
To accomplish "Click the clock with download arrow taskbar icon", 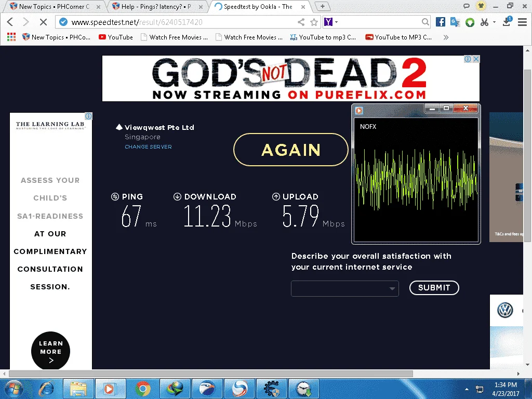I will [303, 389].
